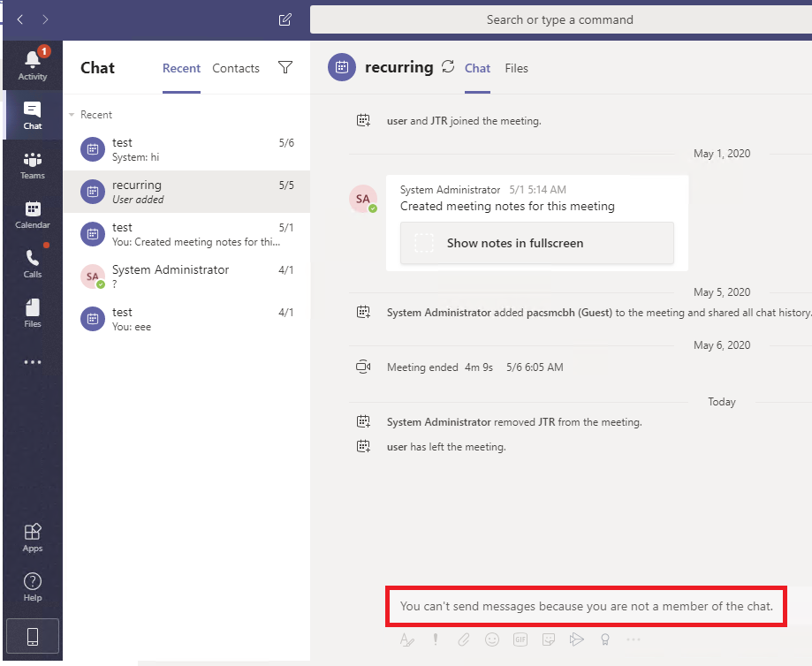812x666 pixels.
Task: Open more apps ellipsis in sidebar
Action: pyautogui.click(x=33, y=362)
